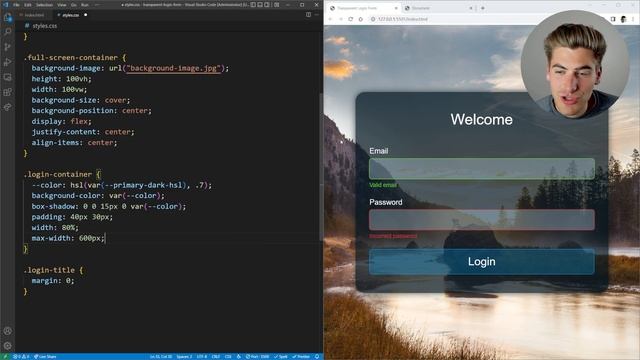Open the Explorer view in activity bar

[x=7, y=17]
